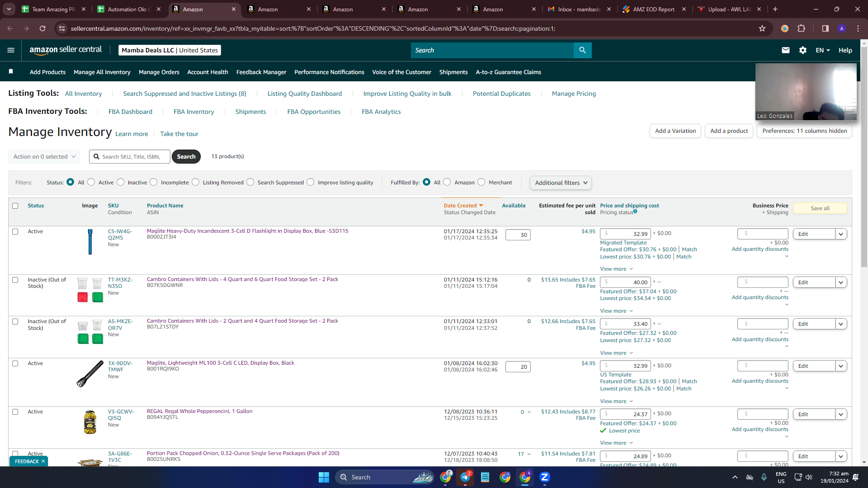Focus the Search SKU, Title, ISBN field
The image size is (868, 488).
tap(130, 157)
